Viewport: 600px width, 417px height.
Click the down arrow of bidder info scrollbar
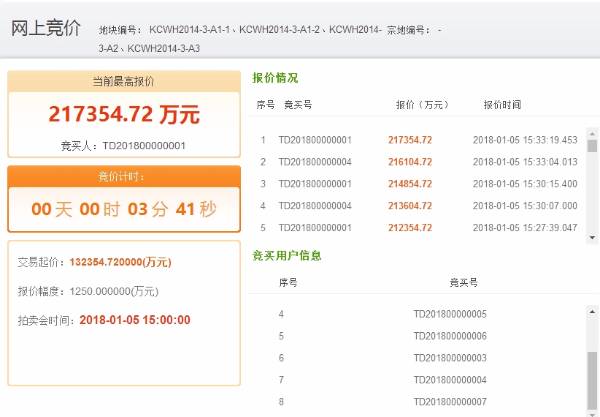(592, 411)
